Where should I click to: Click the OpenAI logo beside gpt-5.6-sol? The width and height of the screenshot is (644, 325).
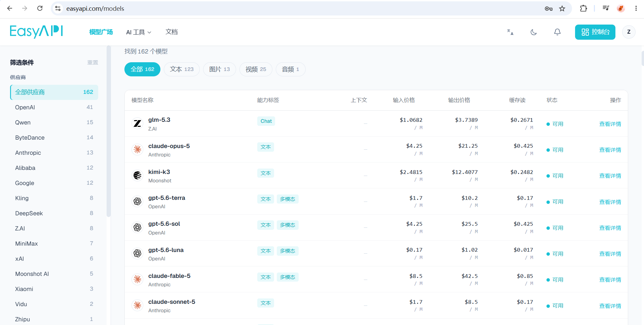[137, 227]
